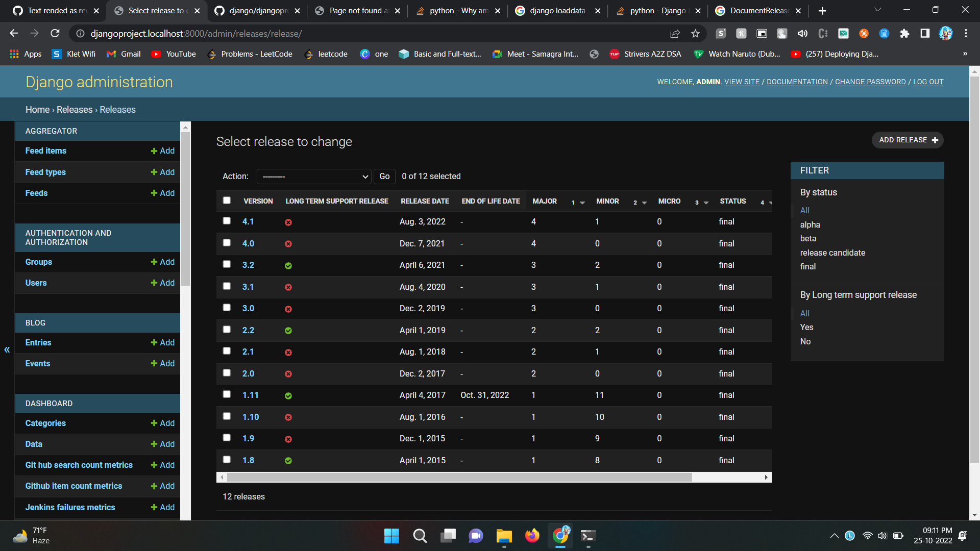Click the plus icon on ADD RELEASE button
The height and width of the screenshot is (551, 980).
tap(935, 140)
